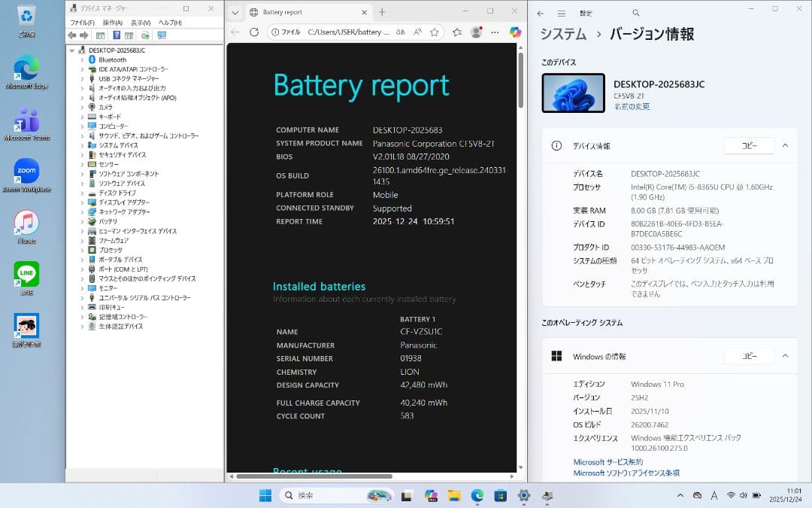
Task: Click コピー button for Windows の情報
Action: 749,356
